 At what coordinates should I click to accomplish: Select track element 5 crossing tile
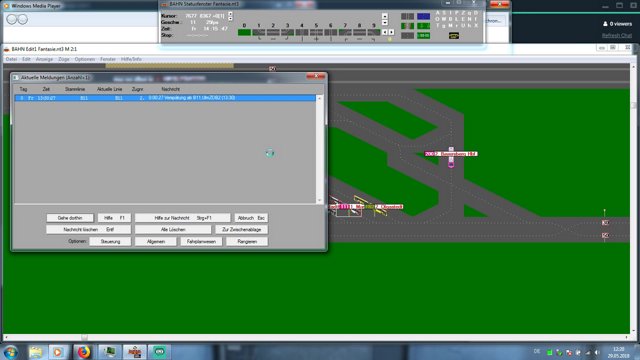(x=316, y=32)
